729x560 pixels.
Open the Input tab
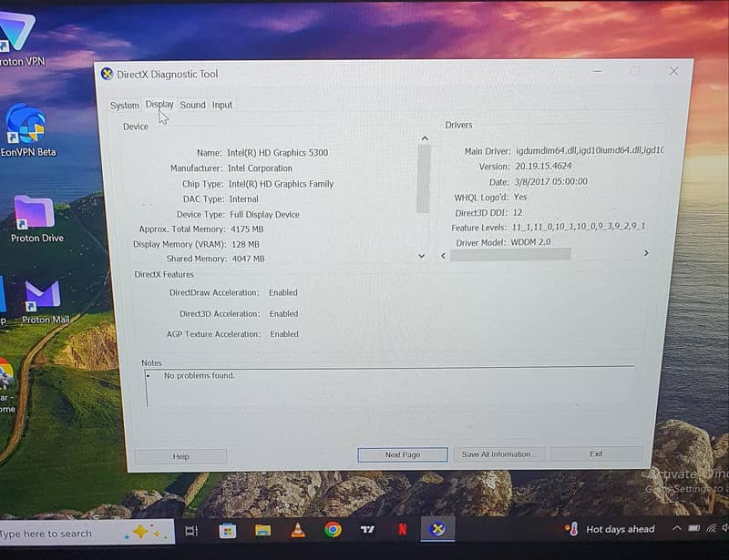tap(221, 105)
